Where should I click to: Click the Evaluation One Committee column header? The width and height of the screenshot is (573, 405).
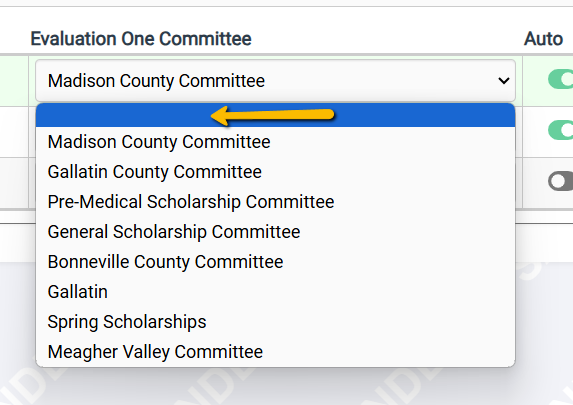[141, 39]
